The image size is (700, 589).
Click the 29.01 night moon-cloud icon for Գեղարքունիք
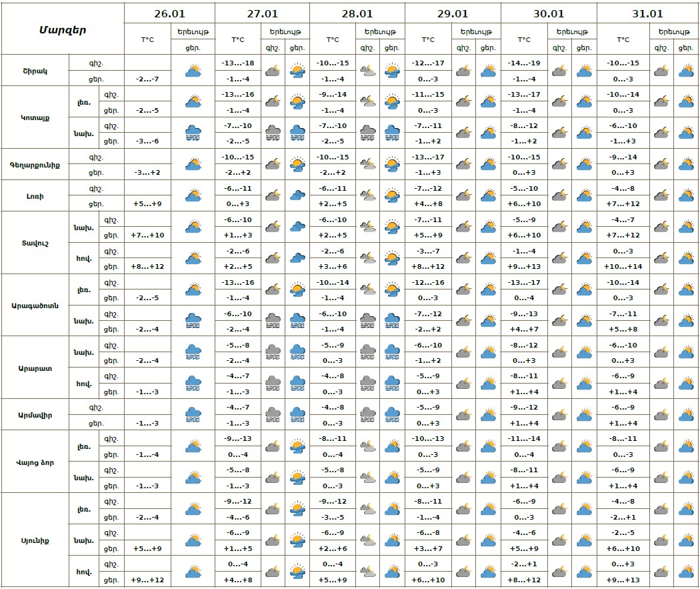click(x=463, y=164)
